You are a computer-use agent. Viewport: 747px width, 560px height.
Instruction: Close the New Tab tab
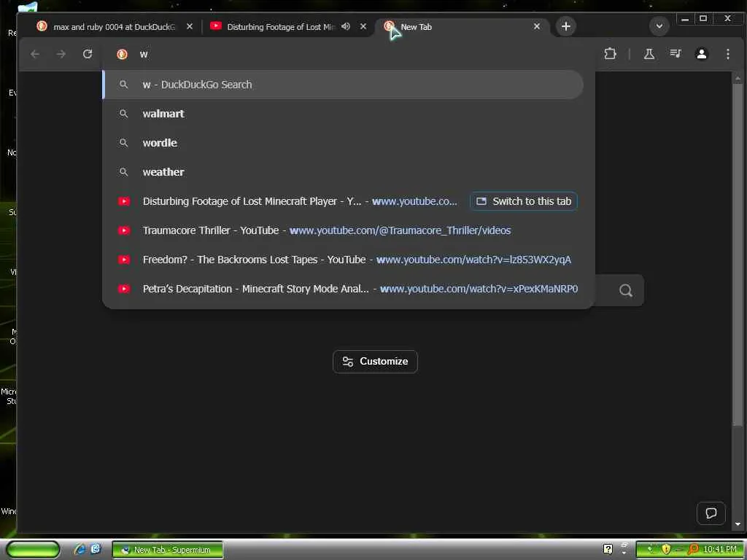coord(537,27)
